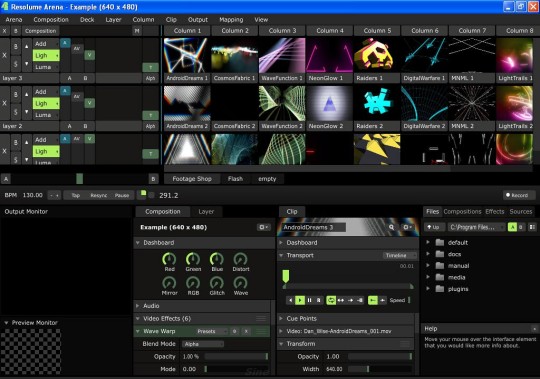Screen dimensions: 540x379
Task: Switch to the Effects tab
Action: pos(495,211)
